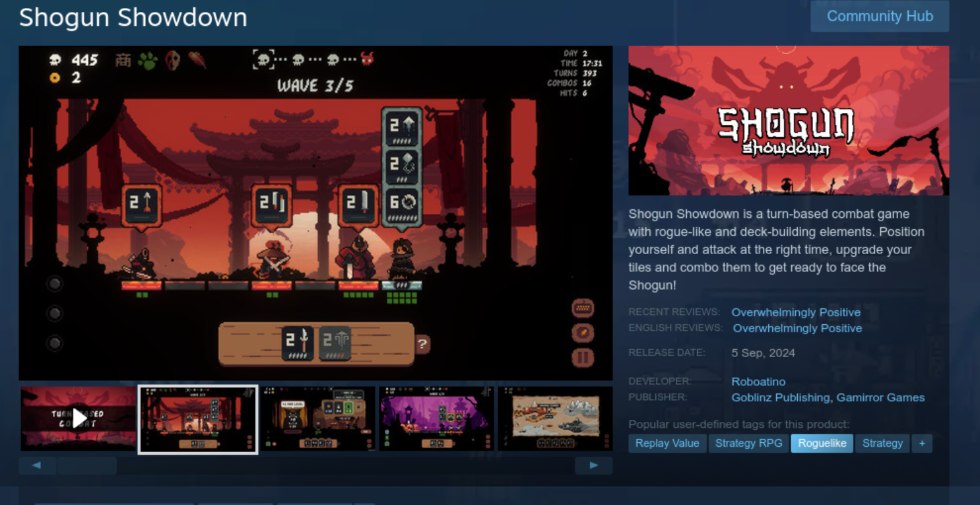Click the red demon boss icon
980x505 pixels.
pos(367,59)
